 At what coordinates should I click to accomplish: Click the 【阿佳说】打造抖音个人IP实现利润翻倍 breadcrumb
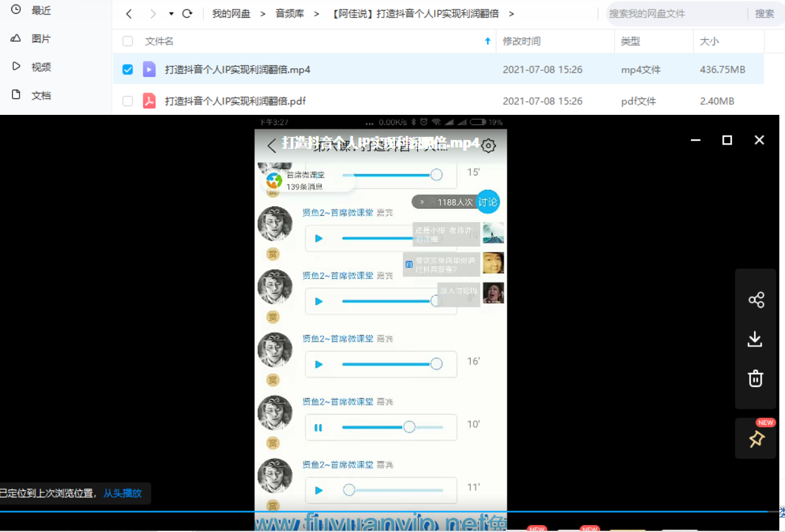click(415, 14)
